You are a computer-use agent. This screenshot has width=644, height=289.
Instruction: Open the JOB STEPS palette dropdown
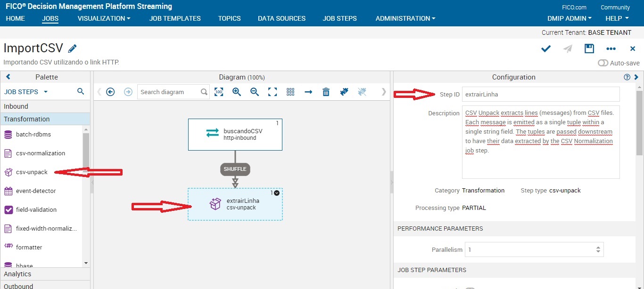click(25, 91)
